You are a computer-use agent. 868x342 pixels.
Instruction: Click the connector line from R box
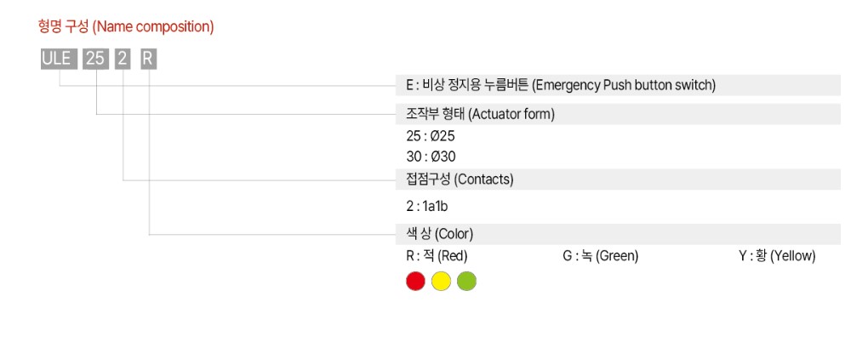pyautogui.click(x=272, y=235)
